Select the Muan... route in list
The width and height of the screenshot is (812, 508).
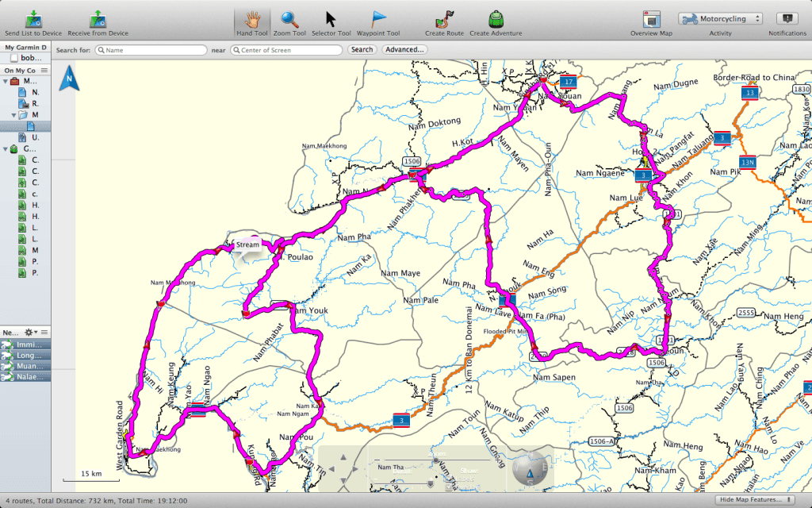point(25,366)
